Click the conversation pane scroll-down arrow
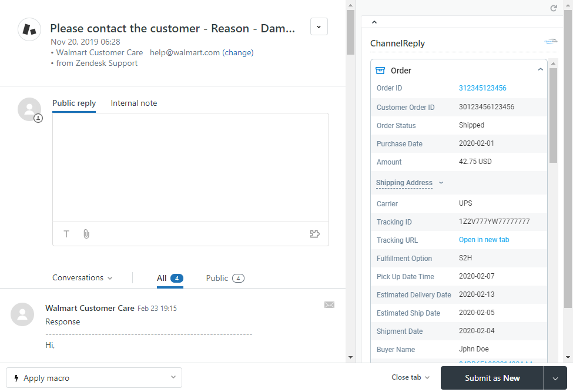Screen dimensions: 573x392 (x=350, y=357)
